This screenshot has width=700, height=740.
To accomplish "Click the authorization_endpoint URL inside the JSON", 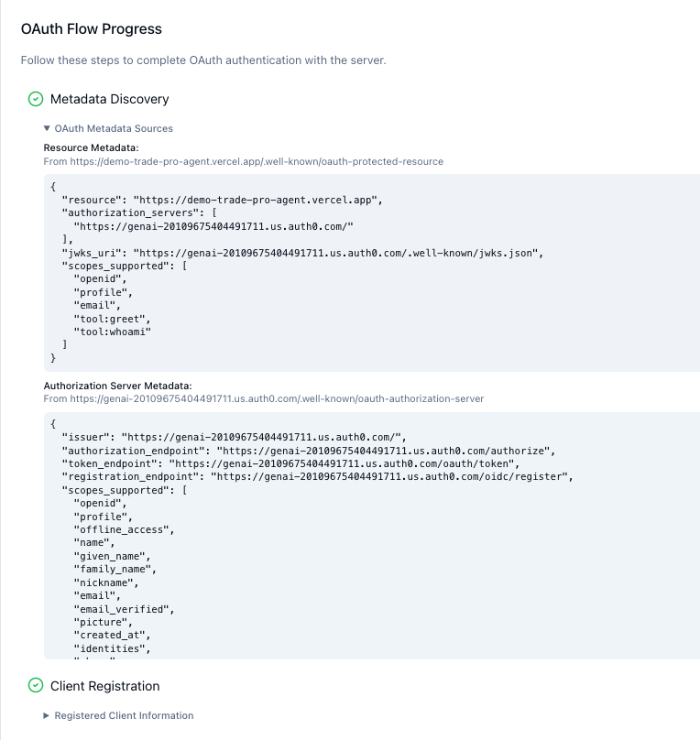I will (366, 451).
